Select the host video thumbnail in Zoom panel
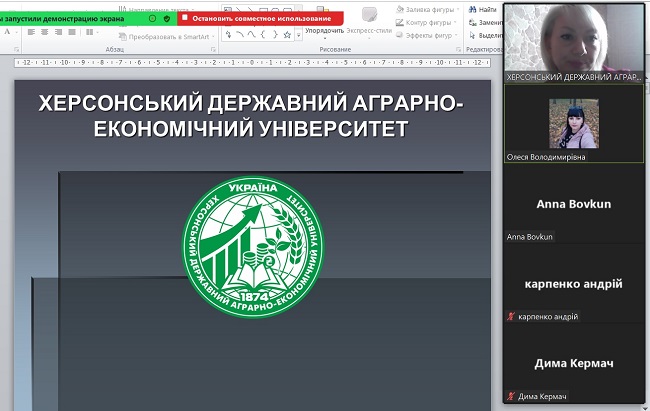The width and height of the screenshot is (650, 411). pos(574,43)
